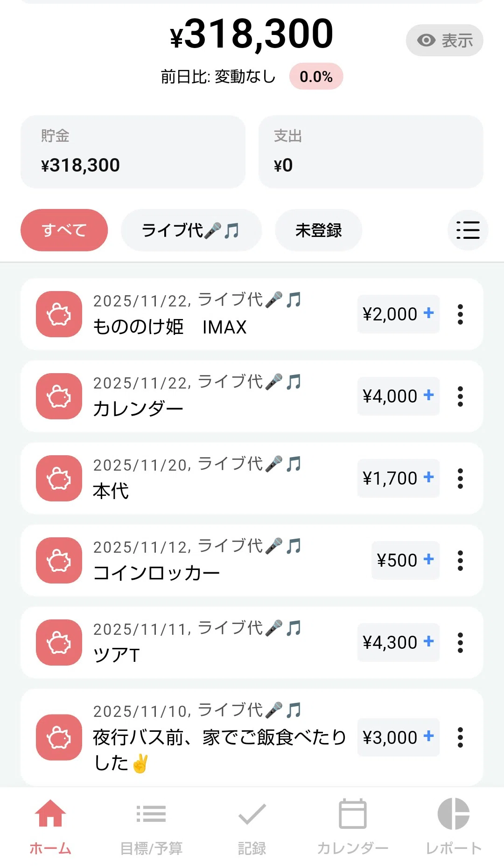Image resolution: width=504 pixels, height=868 pixels.
Task: Open the three-dot menu for ツアT
Action: [460, 642]
